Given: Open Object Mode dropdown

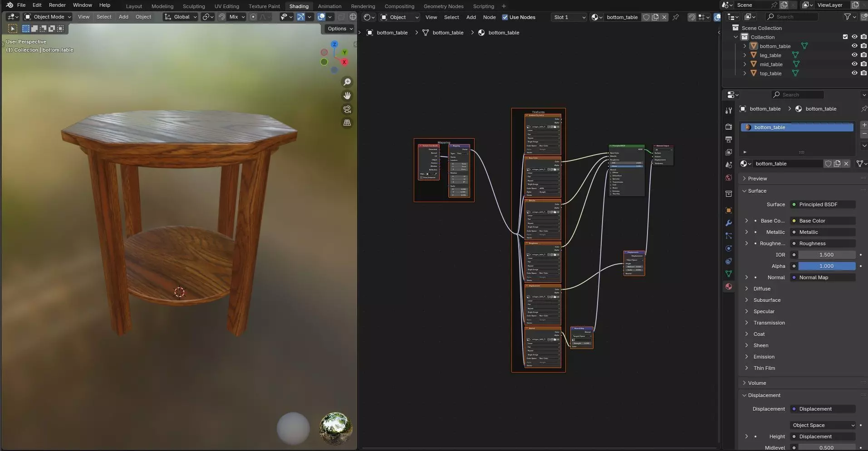Looking at the screenshot, I should 48,17.
